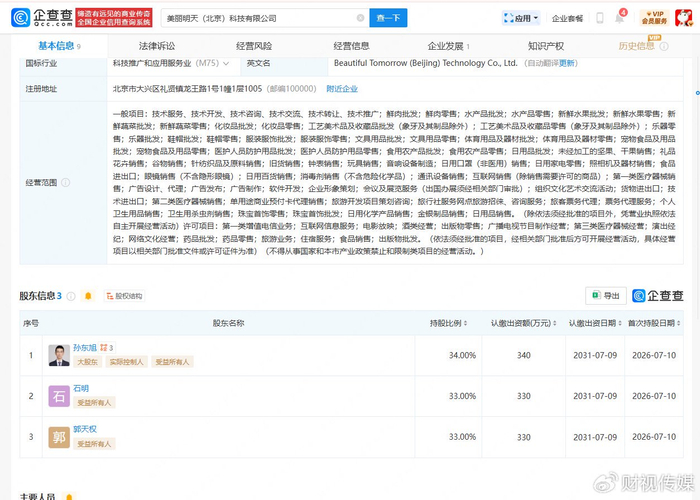Viewport: 700px width, 500px height.
Task: Click 受益所有人 tag under 郭天权
Action: (94, 444)
